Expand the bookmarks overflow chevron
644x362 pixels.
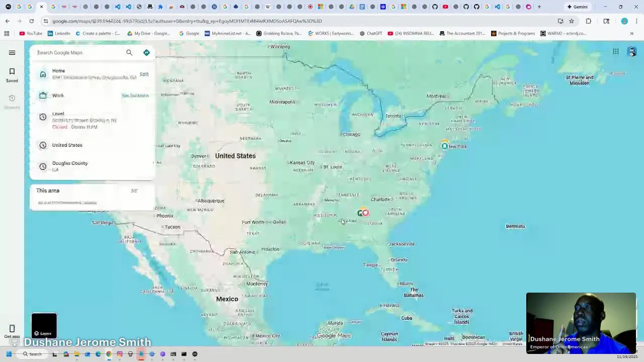coord(632,34)
